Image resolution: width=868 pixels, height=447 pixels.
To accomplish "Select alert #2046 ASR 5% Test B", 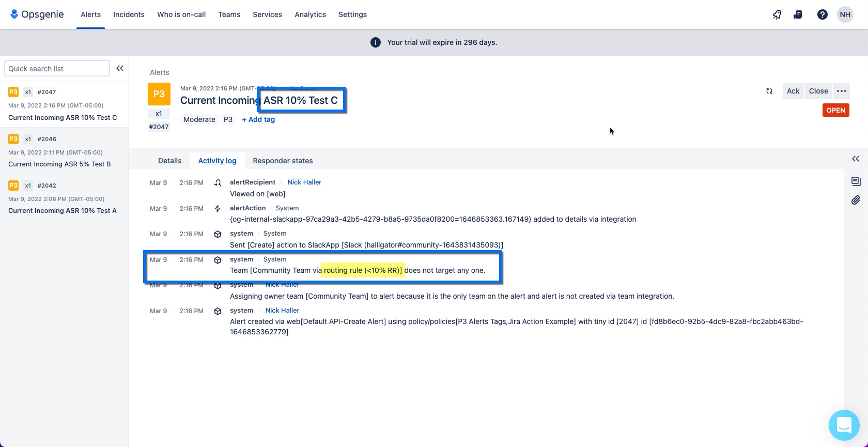I will [x=64, y=151].
